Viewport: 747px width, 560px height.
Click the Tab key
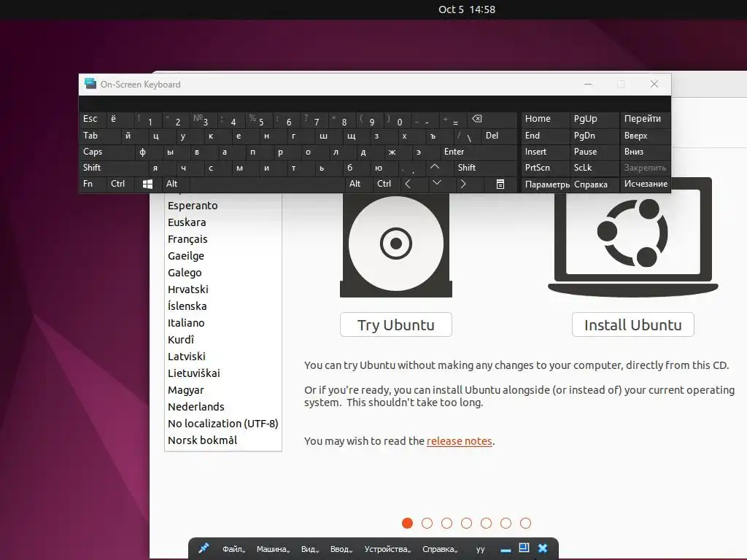(99, 136)
